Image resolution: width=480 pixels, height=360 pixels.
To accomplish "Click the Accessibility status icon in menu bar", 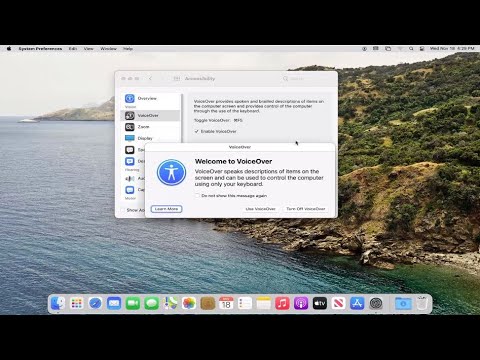I will [364, 49].
